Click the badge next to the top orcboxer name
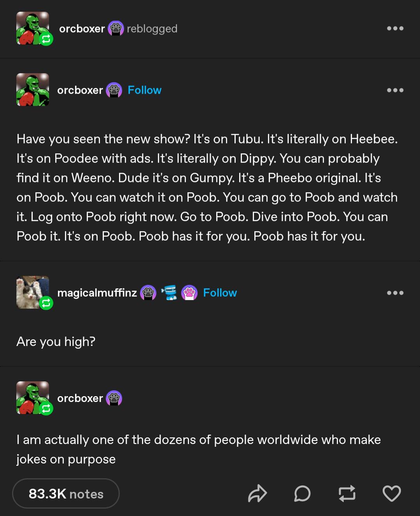420x516 pixels. (x=115, y=28)
